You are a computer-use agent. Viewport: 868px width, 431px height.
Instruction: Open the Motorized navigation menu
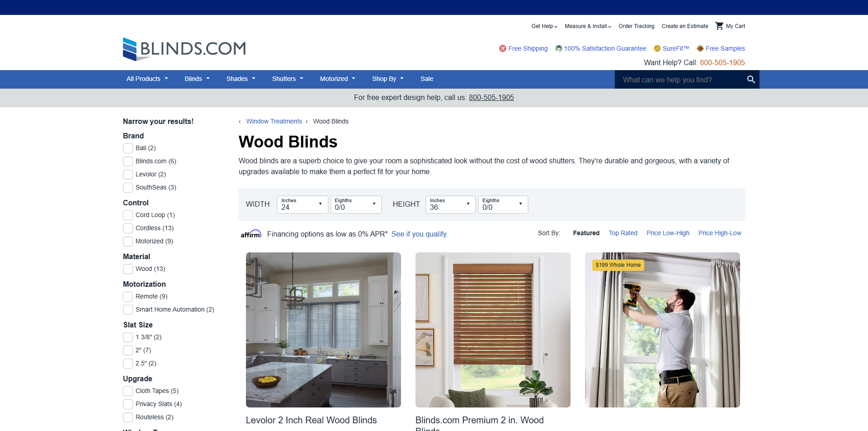(338, 79)
